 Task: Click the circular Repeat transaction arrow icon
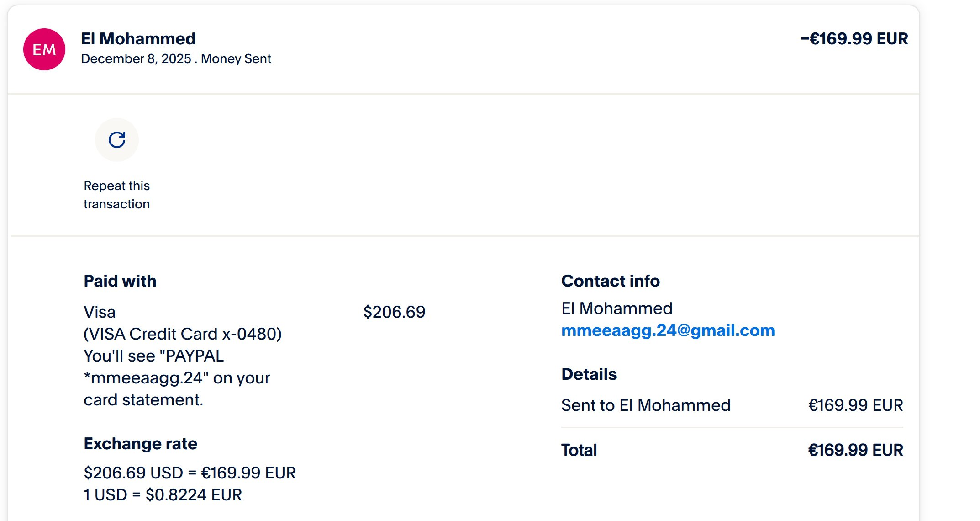[x=117, y=140]
